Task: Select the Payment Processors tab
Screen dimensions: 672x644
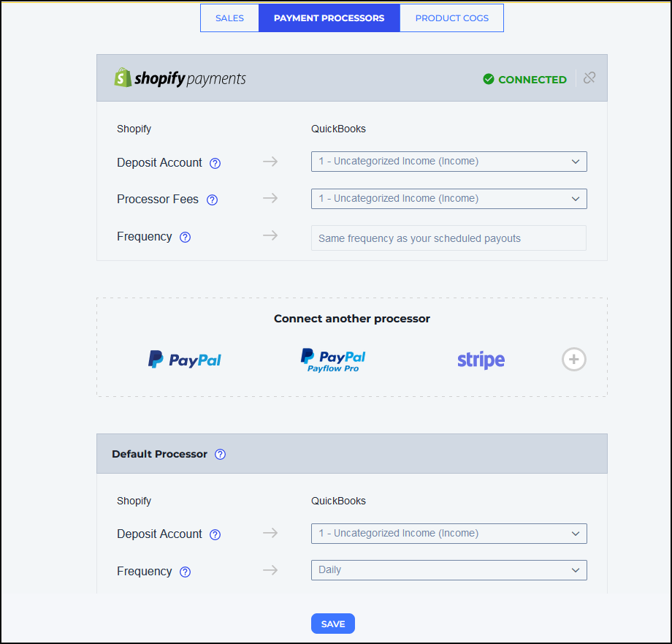Action: [x=329, y=18]
